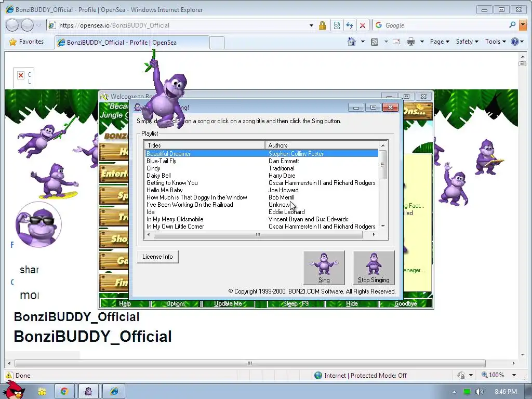Image resolution: width=532 pixels, height=399 pixels.
Task: Click Hide in the BonziBUDDY bottom bar
Action: coord(352,303)
